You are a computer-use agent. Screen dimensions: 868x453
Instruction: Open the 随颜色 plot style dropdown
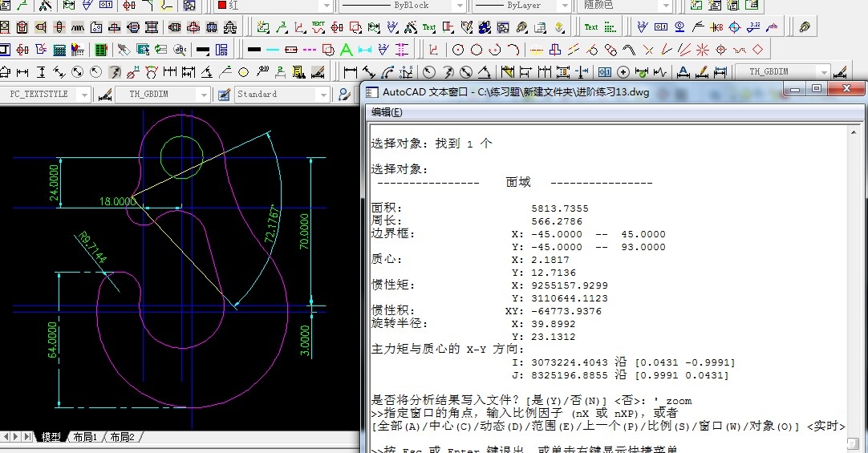coord(666,6)
